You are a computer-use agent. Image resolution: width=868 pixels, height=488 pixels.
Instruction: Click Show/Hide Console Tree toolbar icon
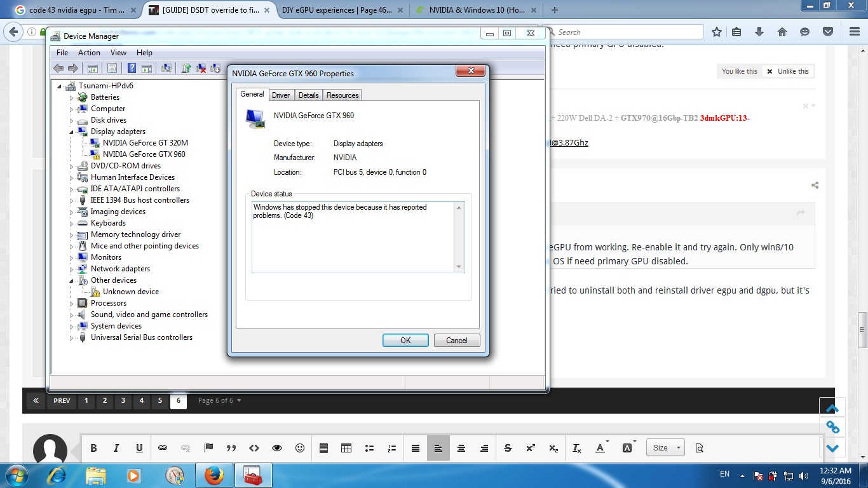92,68
